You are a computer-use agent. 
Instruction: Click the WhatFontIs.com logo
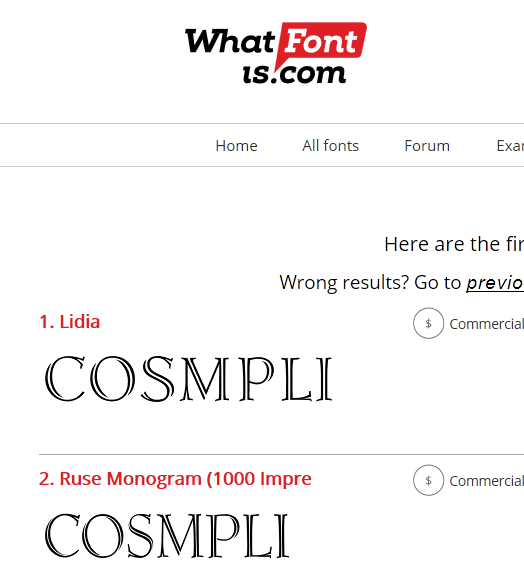pos(276,53)
